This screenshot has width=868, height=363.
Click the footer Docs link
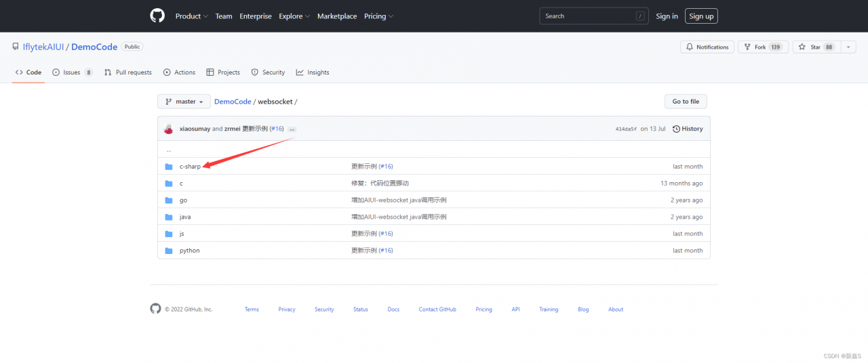tap(393, 309)
